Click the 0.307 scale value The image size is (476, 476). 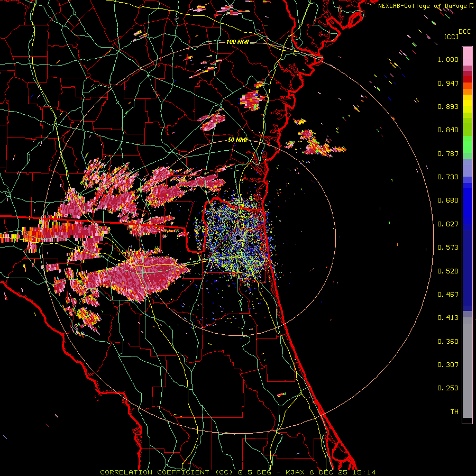point(448,365)
